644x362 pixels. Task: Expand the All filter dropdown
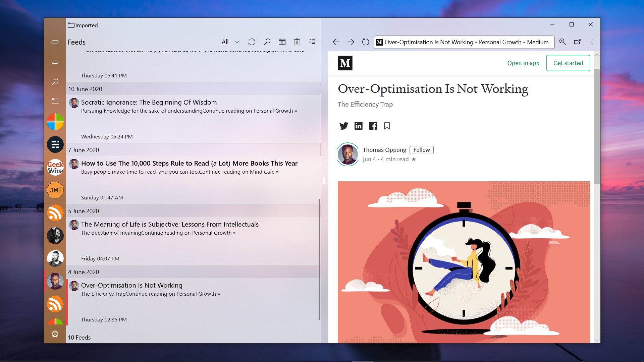230,42
